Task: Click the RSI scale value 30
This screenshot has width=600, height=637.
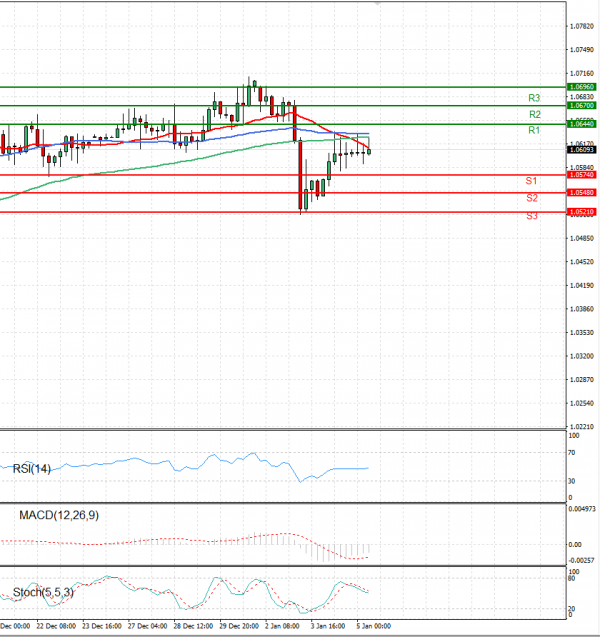Action: tap(572, 481)
